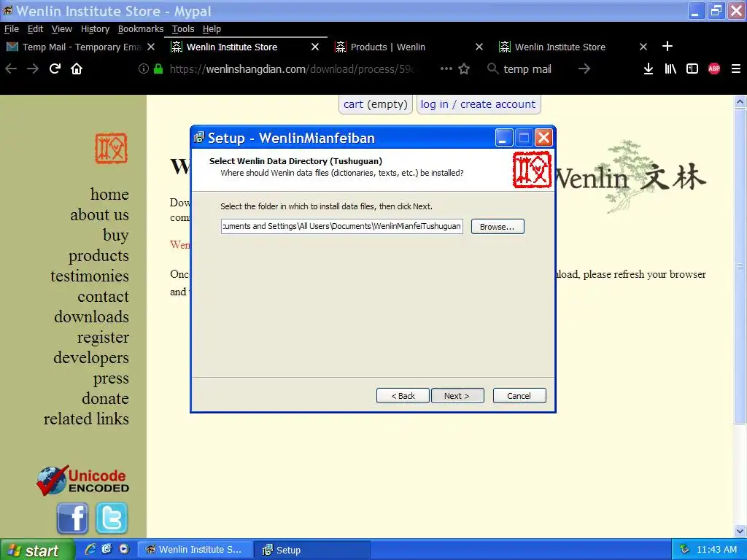This screenshot has height=560, width=747.
Task: Open the Downloads arrow icon
Action: click(649, 69)
